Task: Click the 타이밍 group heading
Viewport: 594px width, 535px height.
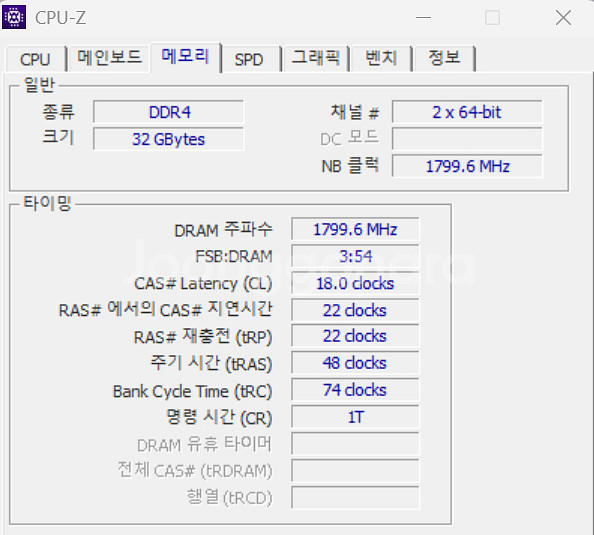Action: click(48, 203)
